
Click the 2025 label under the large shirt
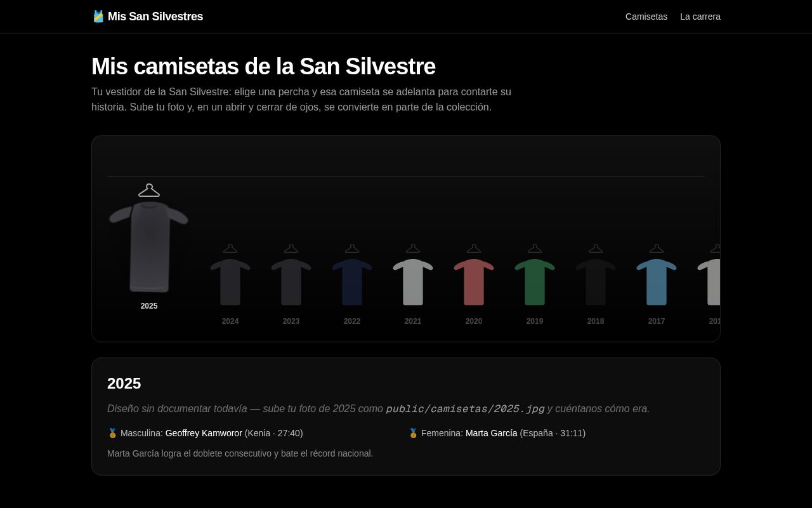coord(149,306)
